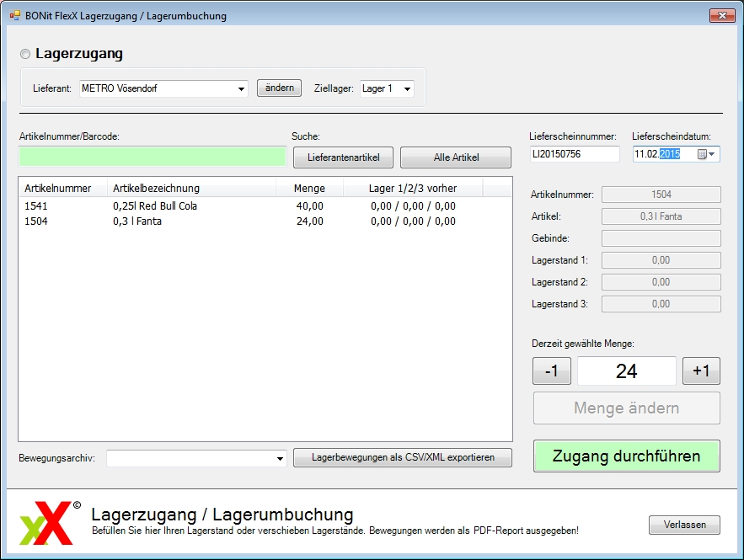Expand the Bewegungsarchiv combo box
744x560 pixels.
(x=281, y=458)
